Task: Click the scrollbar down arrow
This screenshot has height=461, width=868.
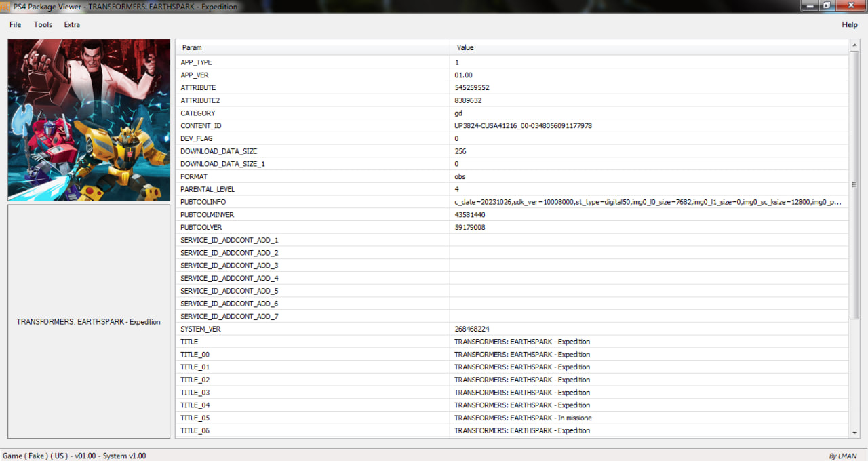Action: (854, 432)
